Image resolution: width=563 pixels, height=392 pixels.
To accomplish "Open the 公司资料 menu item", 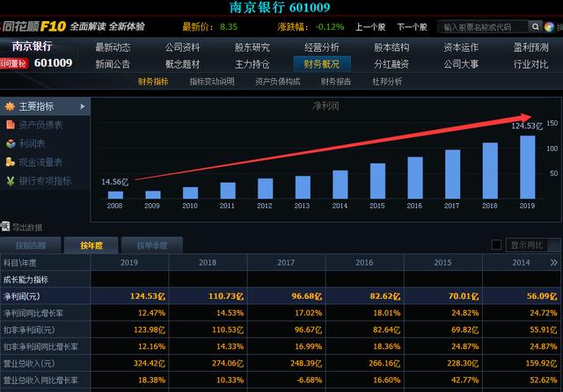I will 182,47.
